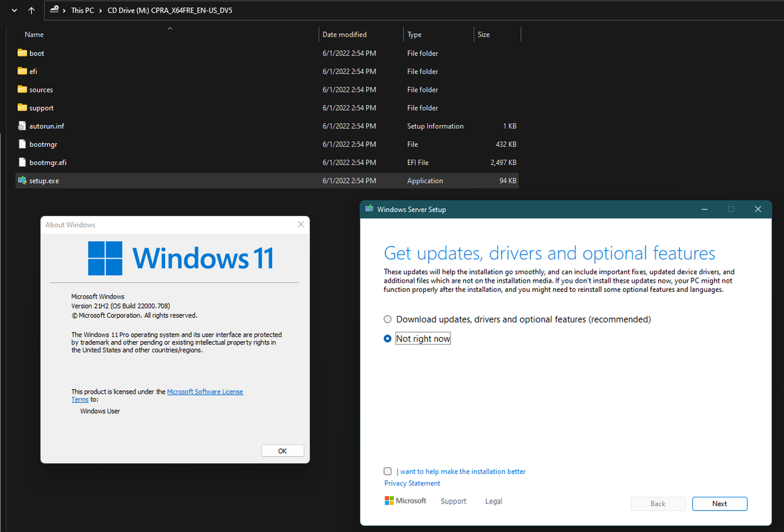Click the autorun.inf file name
The width and height of the screenshot is (784, 532).
(x=47, y=126)
